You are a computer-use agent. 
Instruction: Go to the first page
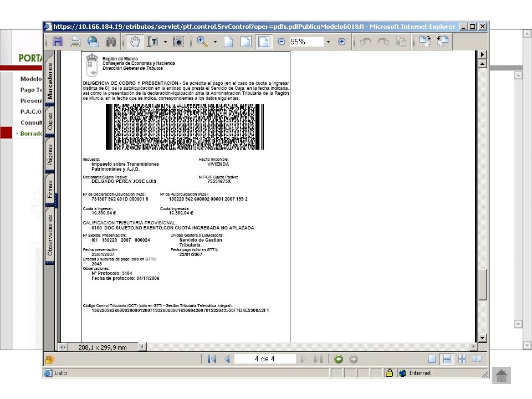click(x=212, y=359)
